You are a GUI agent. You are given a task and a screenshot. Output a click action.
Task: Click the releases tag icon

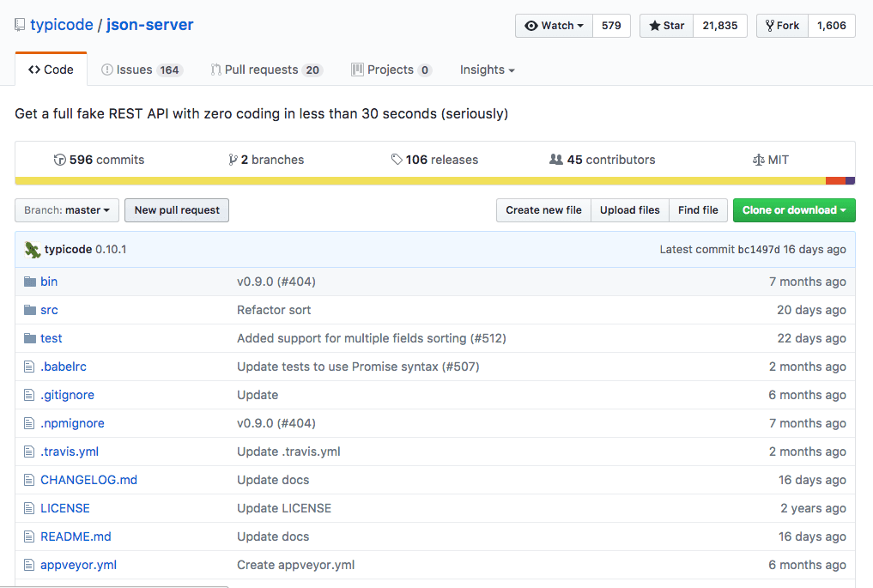[x=397, y=160]
